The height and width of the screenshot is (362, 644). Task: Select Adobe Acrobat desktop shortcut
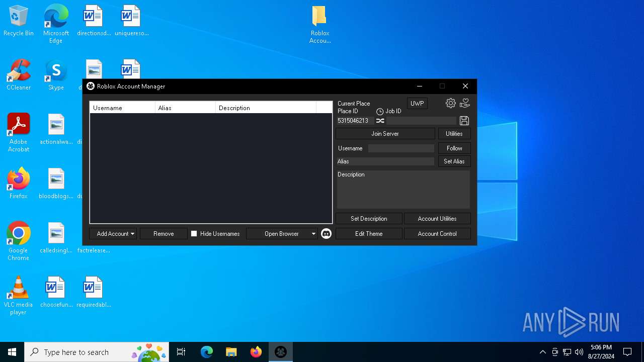click(19, 133)
